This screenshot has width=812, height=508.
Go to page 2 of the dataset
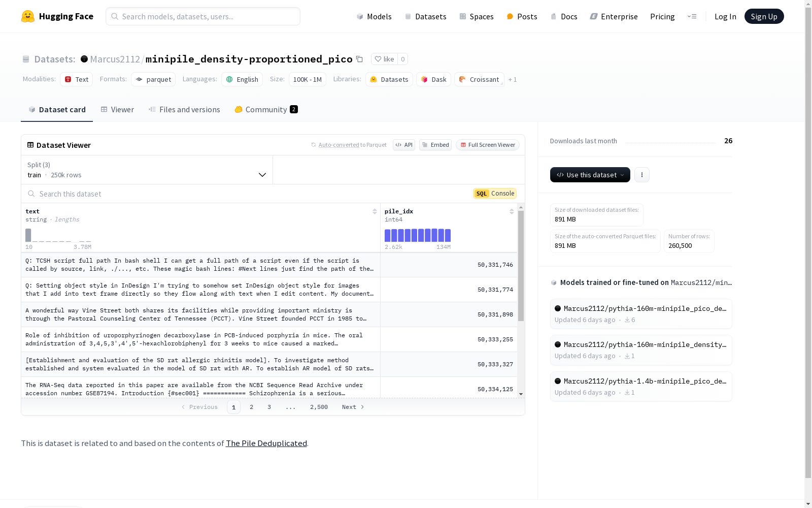pyautogui.click(x=251, y=407)
